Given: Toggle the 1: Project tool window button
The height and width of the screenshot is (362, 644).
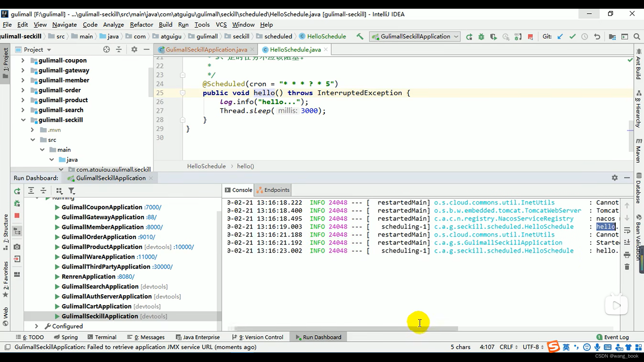Looking at the screenshot, I should coord(5,63).
